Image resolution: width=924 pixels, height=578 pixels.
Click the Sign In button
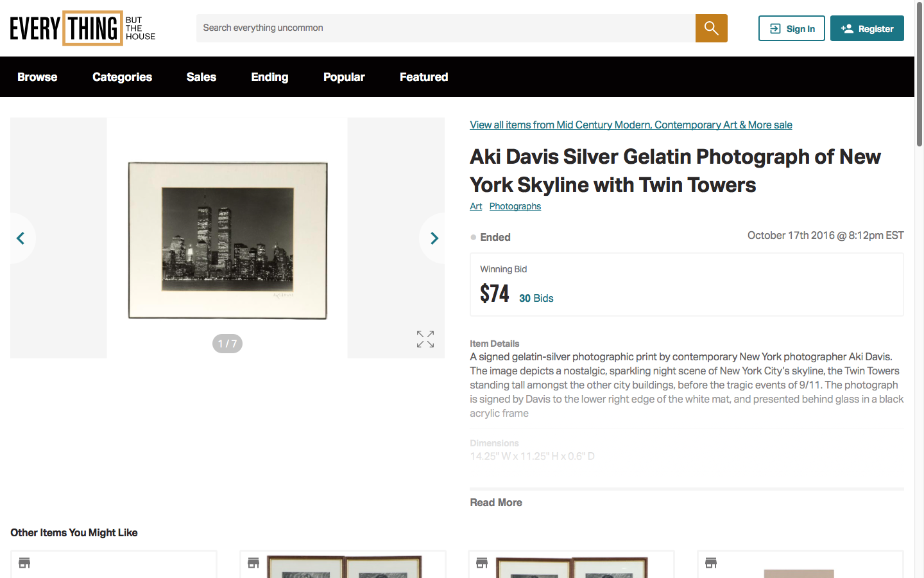click(x=791, y=28)
